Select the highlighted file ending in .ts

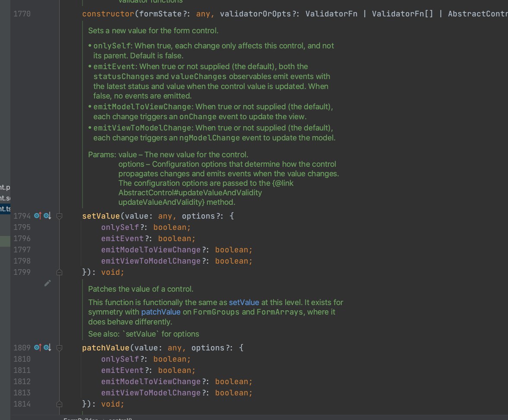pyautogui.click(x=5, y=209)
